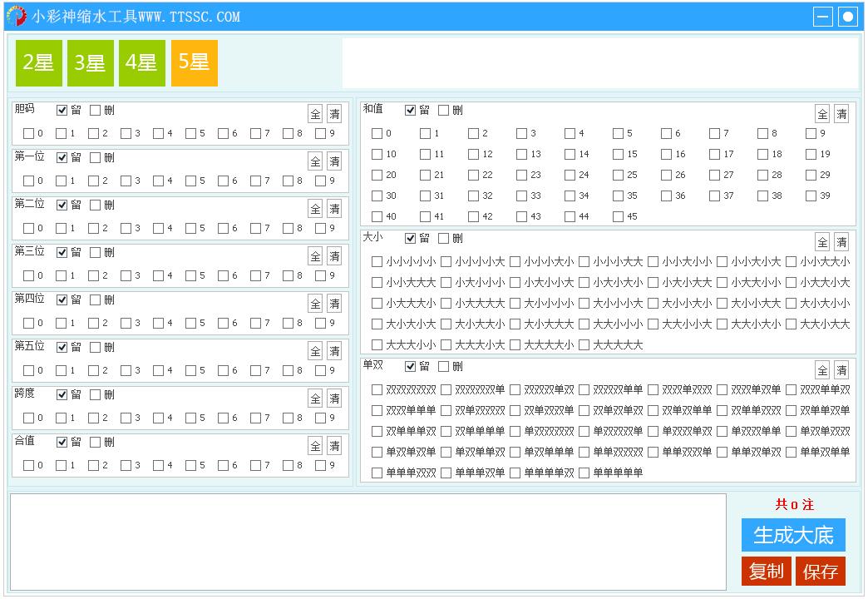This screenshot has height=599, width=868.
Task: Check 和值 value 23
Action: pos(521,175)
